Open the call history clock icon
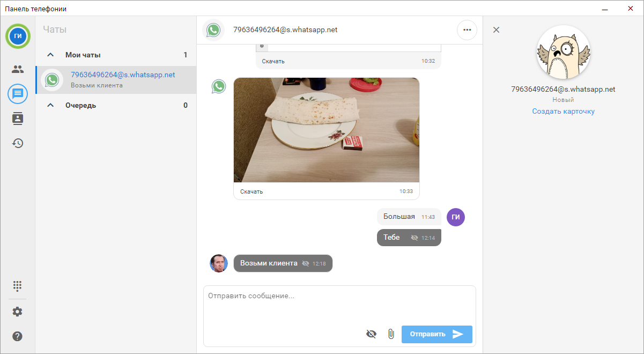This screenshot has height=354, width=644. [17, 143]
